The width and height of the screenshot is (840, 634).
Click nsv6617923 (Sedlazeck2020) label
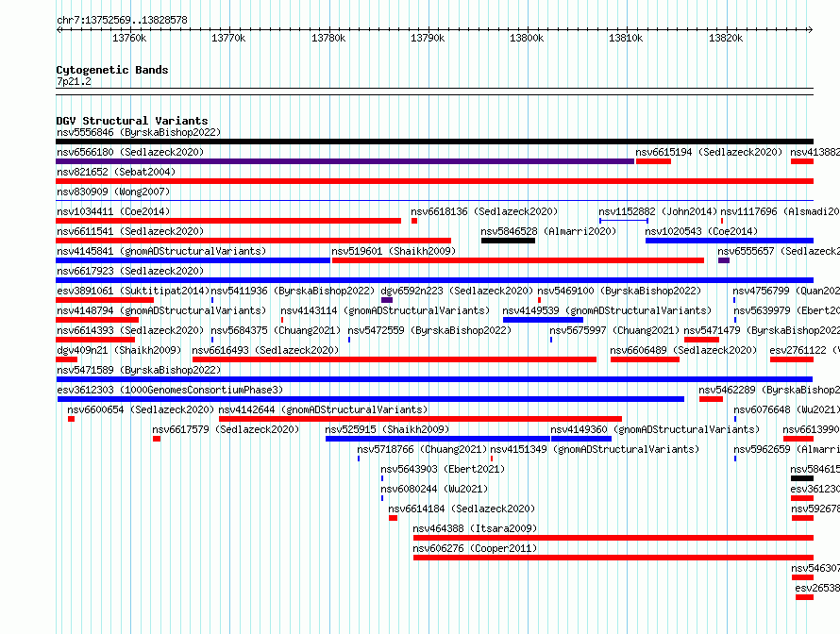pos(130,271)
